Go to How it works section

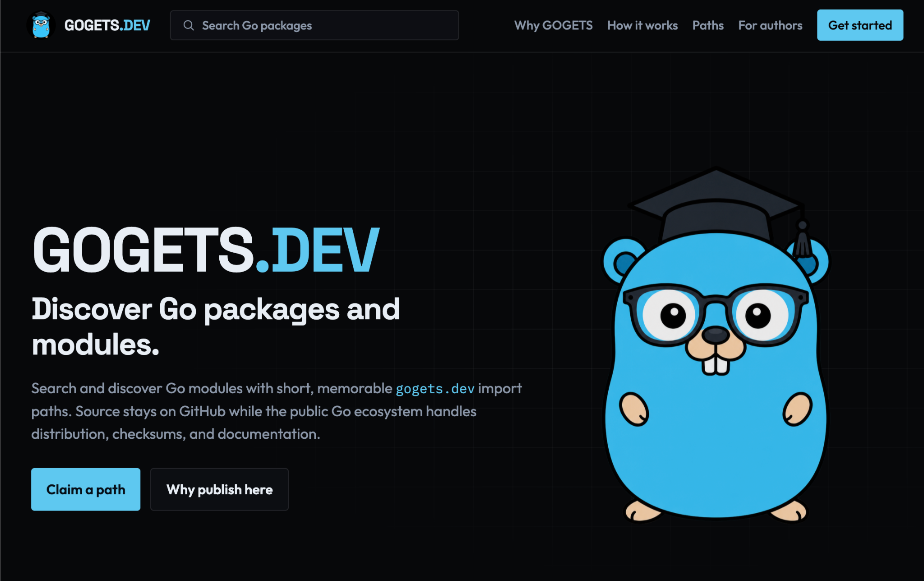click(642, 25)
